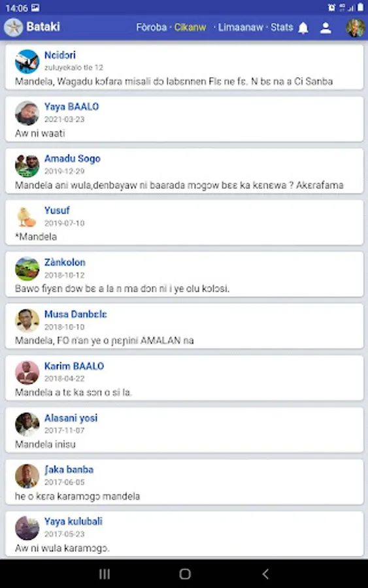Open the Stats tab
This screenshot has width=368, height=588.
tap(282, 27)
